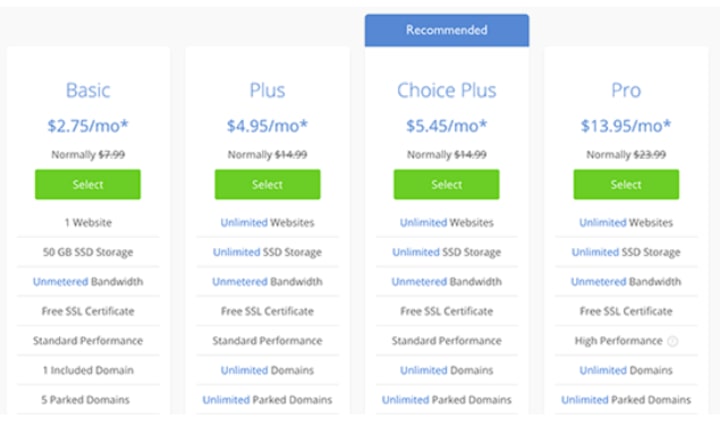Click the $13.95/mo* Pro price
This screenshot has height=444, width=720.
point(626,126)
